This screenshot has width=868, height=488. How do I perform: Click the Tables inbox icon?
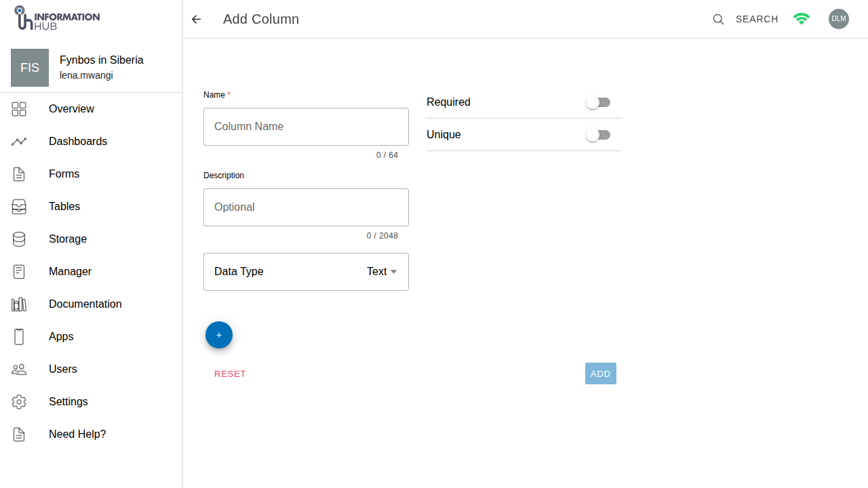tap(19, 207)
